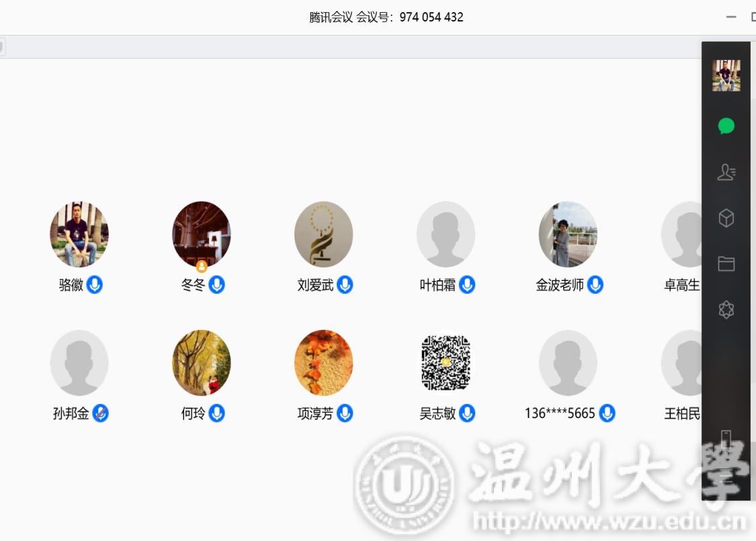Click microphone icon next to 136****5665
The width and height of the screenshot is (756, 541).
point(607,413)
